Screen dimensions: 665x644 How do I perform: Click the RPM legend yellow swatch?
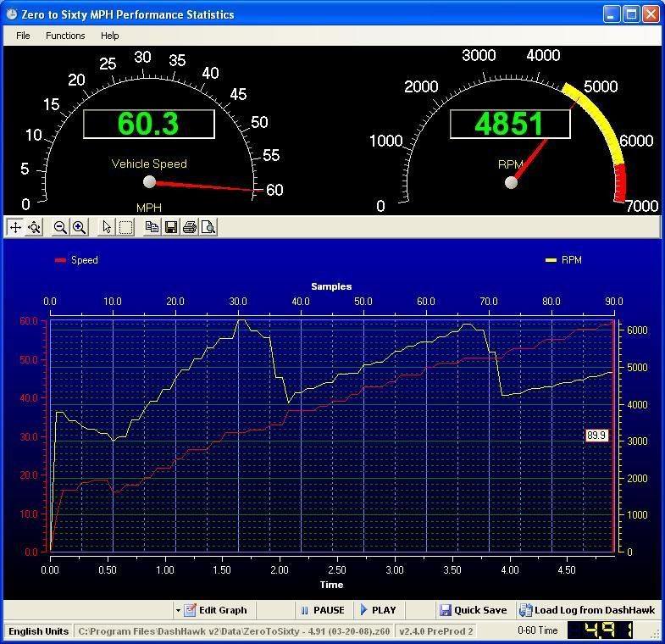point(551,260)
